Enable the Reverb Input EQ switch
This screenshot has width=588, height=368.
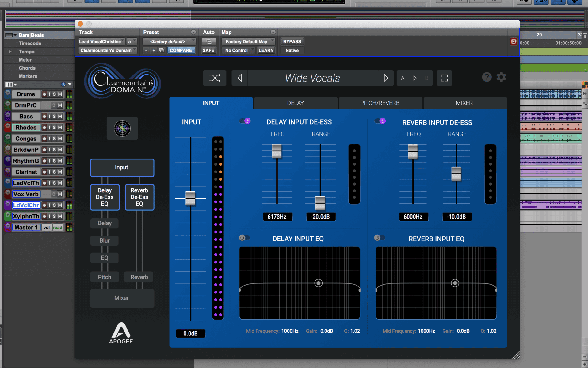(380, 238)
